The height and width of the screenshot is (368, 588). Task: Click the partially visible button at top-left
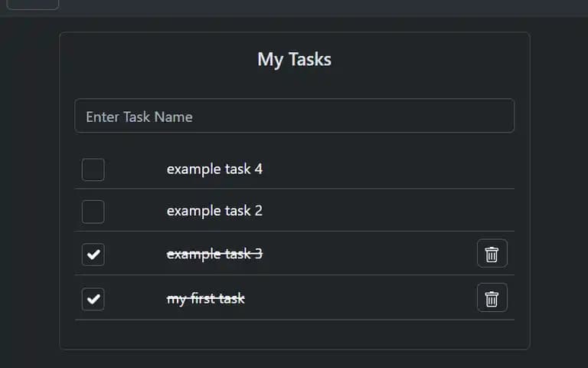pyautogui.click(x=33, y=5)
